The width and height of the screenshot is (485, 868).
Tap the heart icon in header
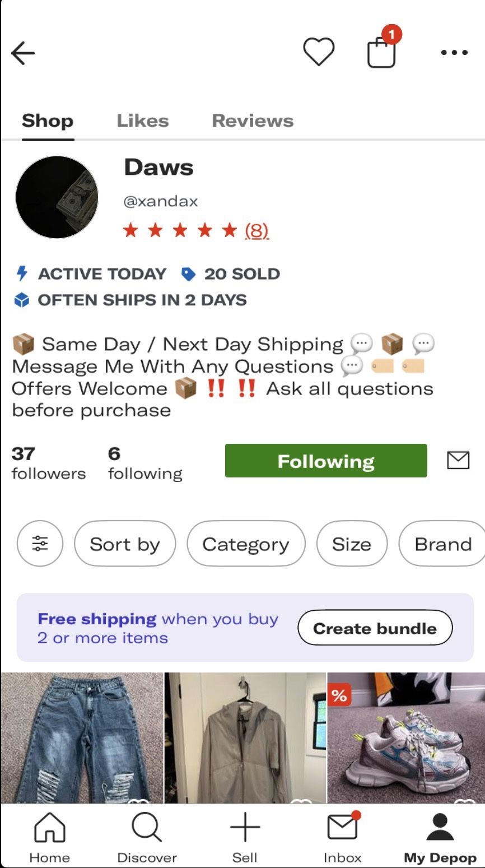[x=319, y=52]
